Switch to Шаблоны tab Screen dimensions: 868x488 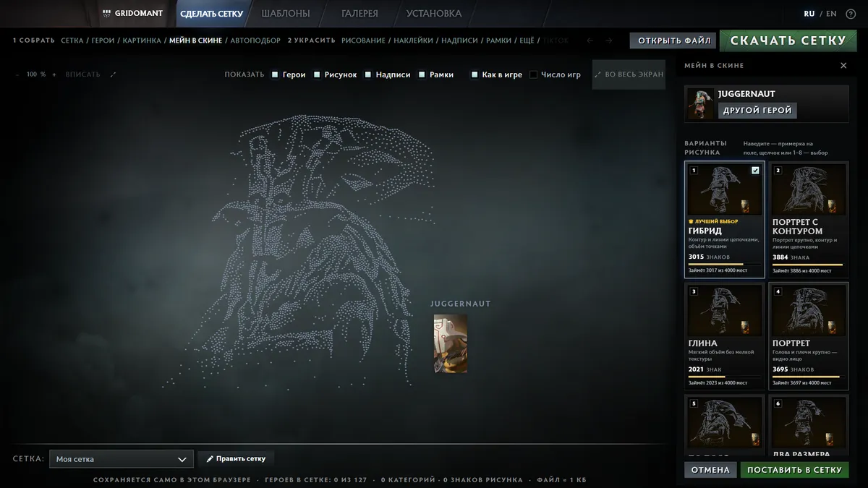click(285, 14)
